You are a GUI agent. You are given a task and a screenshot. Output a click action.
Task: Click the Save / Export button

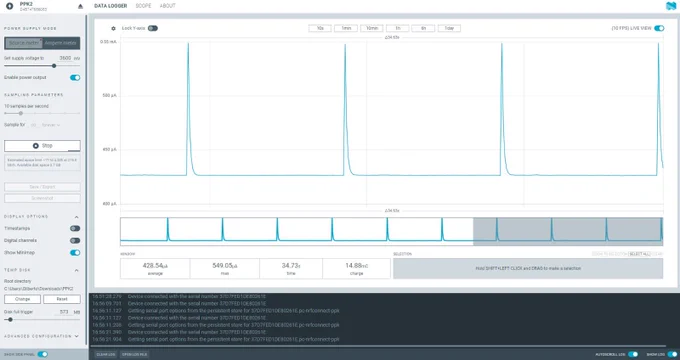pos(42,187)
